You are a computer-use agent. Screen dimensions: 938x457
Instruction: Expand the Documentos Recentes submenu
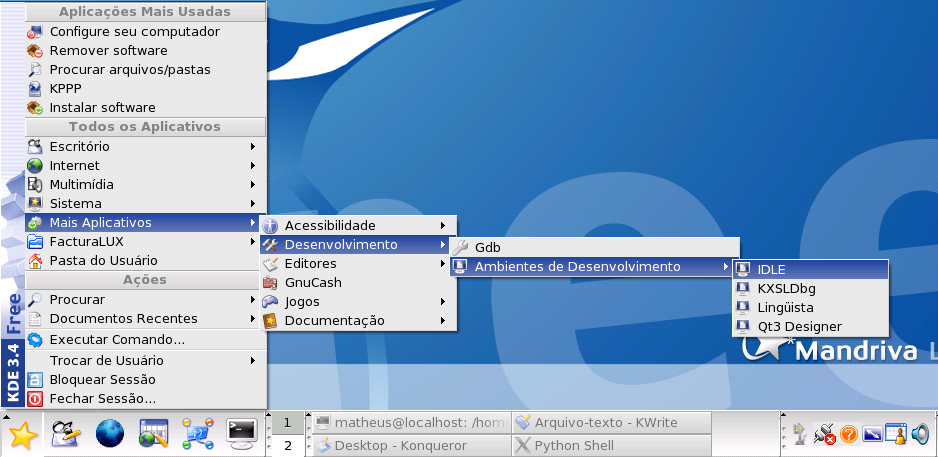point(145,318)
